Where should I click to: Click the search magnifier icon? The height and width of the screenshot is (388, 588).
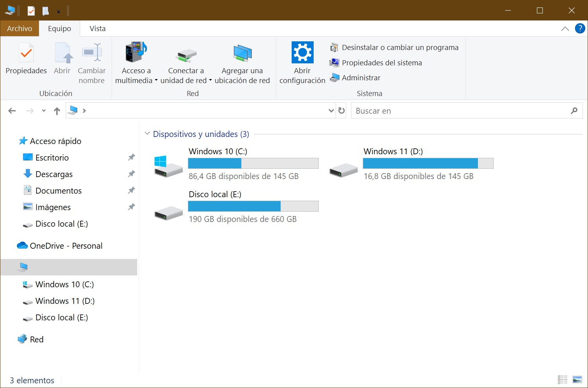[574, 111]
